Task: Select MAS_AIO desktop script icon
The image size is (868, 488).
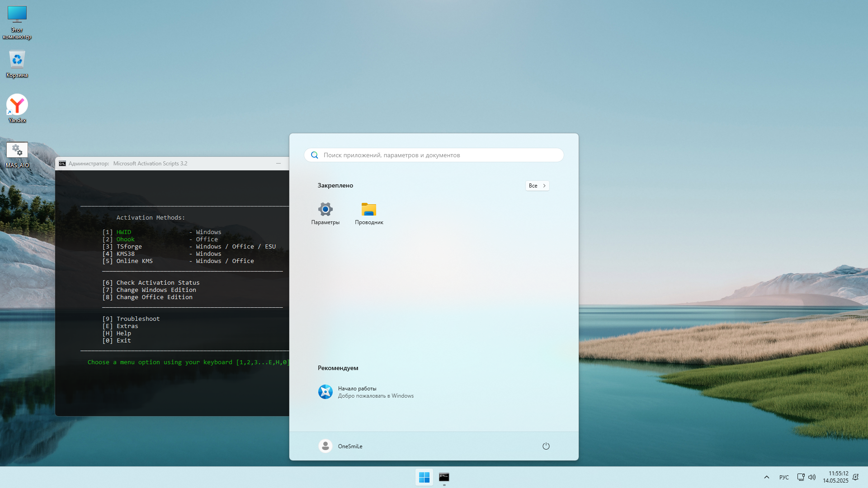Action: point(17,155)
